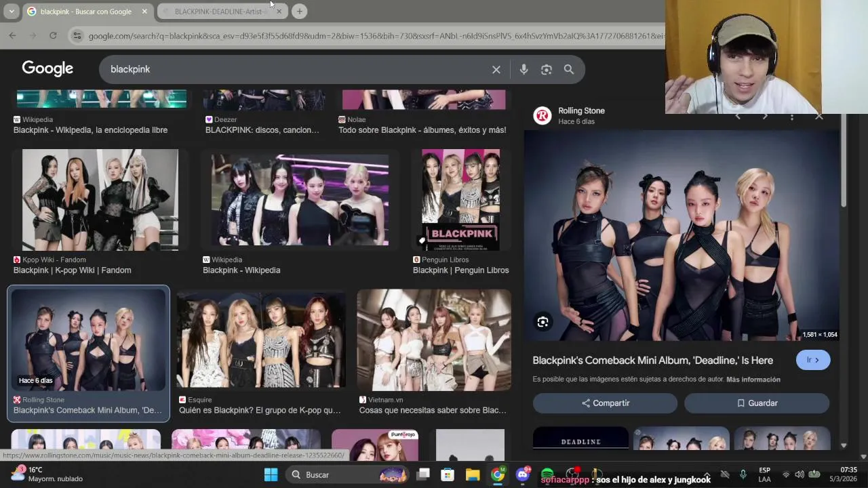This screenshot has height=488, width=868.
Task: Open Spotify from taskbar
Action: [547, 474]
